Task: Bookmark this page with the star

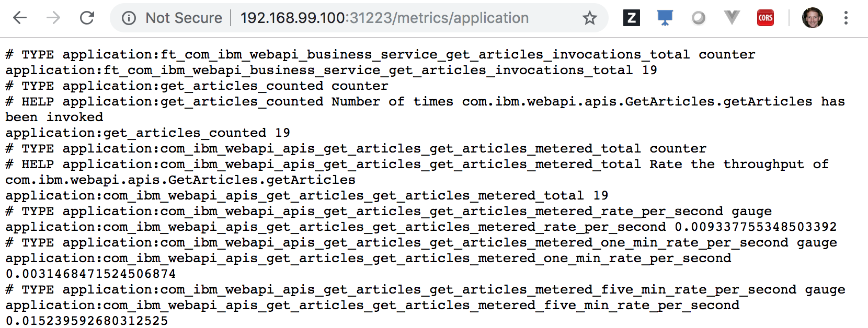Action: tap(590, 18)
